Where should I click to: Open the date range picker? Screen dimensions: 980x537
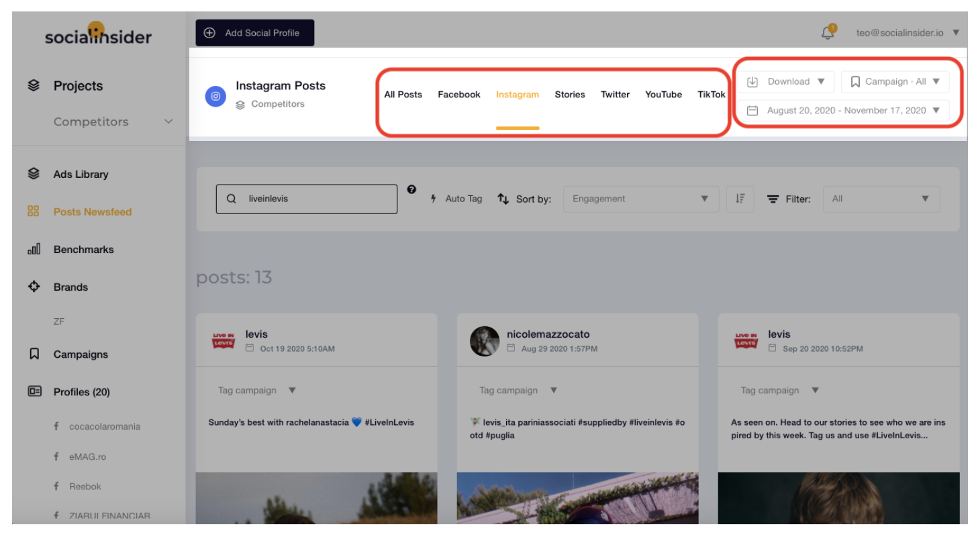pos(844,110)
